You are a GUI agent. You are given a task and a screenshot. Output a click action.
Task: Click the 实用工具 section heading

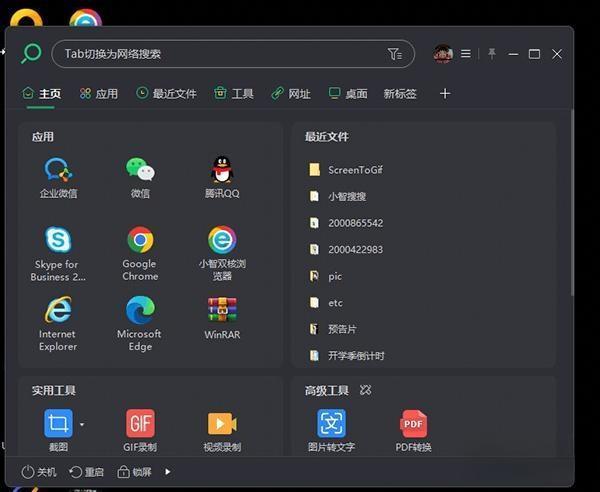click(54, 390)
